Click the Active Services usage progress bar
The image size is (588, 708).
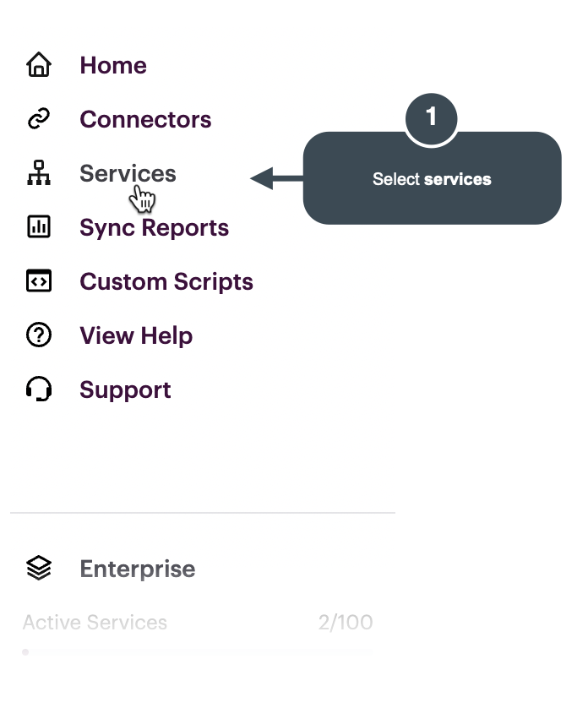[198, 651]
